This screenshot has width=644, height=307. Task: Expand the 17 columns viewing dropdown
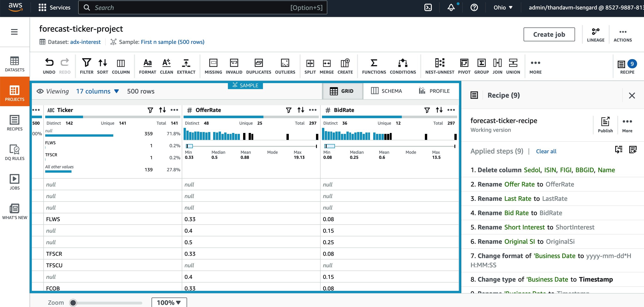coord(97,91)
